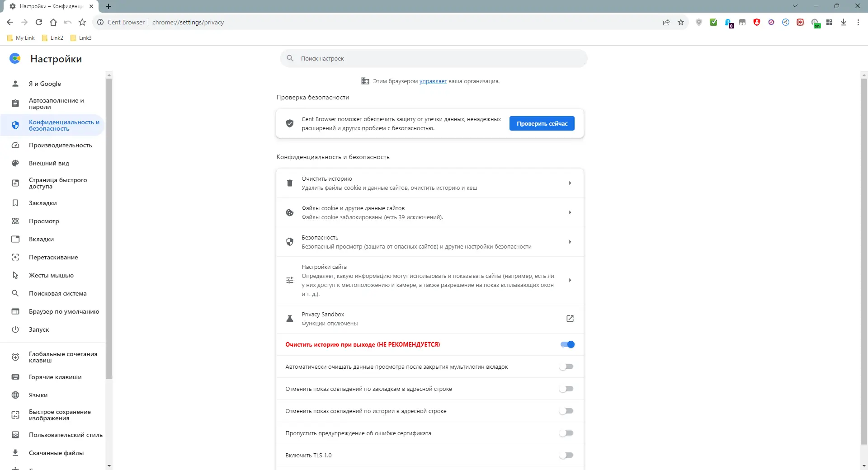This screenshot has height=470, width=868.
Task: Disable clear history on exit toggle
Action: 567,344
